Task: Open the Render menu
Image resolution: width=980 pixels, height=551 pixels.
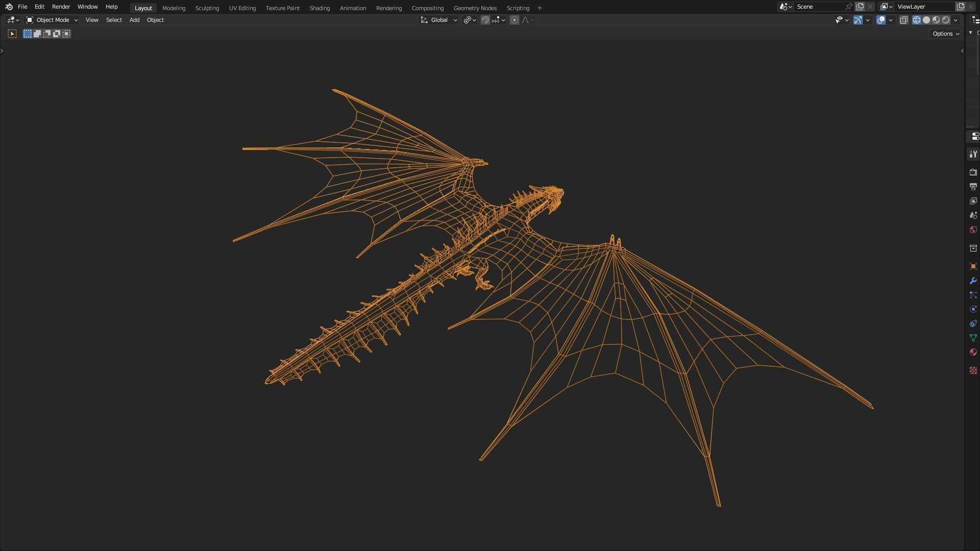Action: (61, 7)
